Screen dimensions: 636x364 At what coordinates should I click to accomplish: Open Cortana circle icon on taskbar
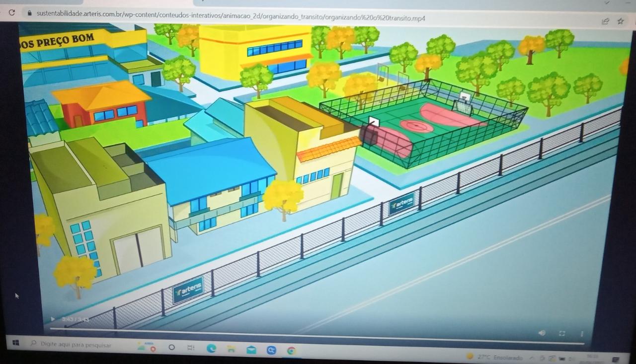[x=172, y=347]
